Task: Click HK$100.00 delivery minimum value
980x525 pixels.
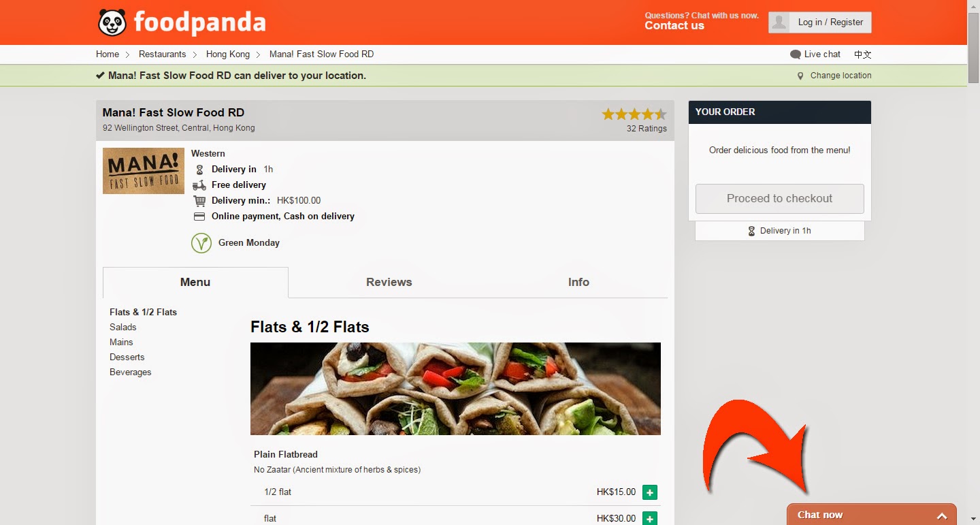Action: (299, 201)
